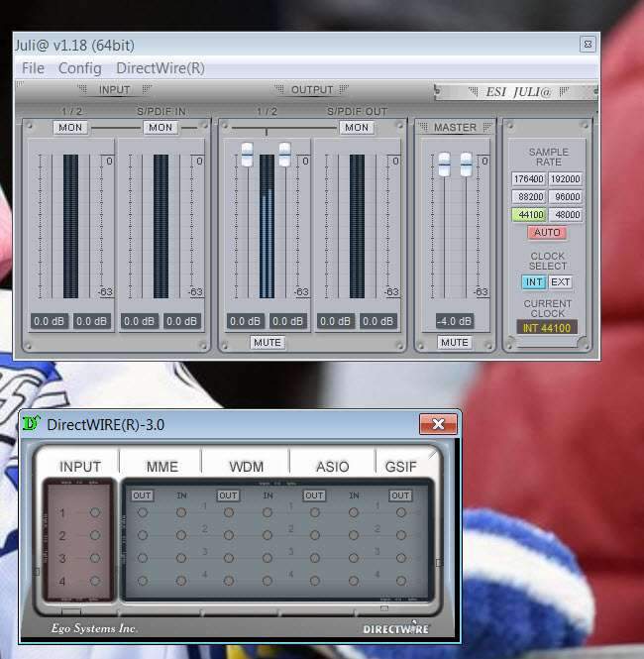Click WDM OUT node row 4
644x659 pixels.
tap(229, 581)
